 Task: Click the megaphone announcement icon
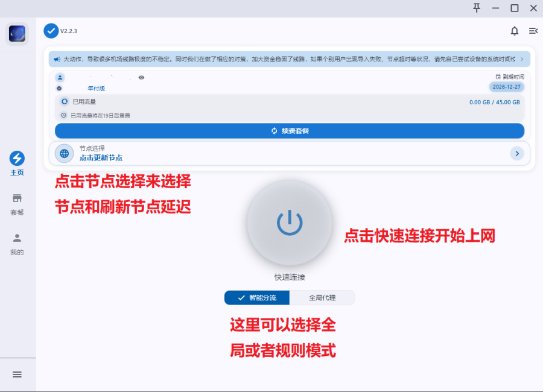click(57, 59)
